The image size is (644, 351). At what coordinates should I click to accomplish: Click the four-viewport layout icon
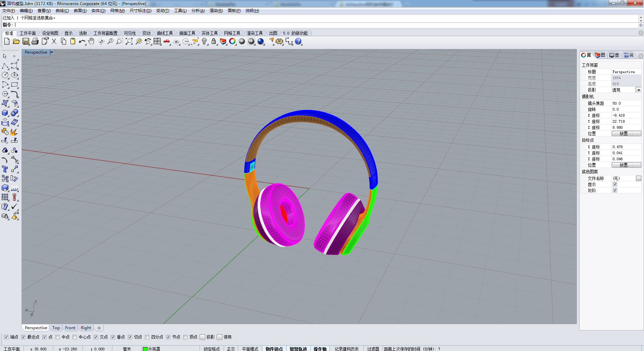point(157,41)
